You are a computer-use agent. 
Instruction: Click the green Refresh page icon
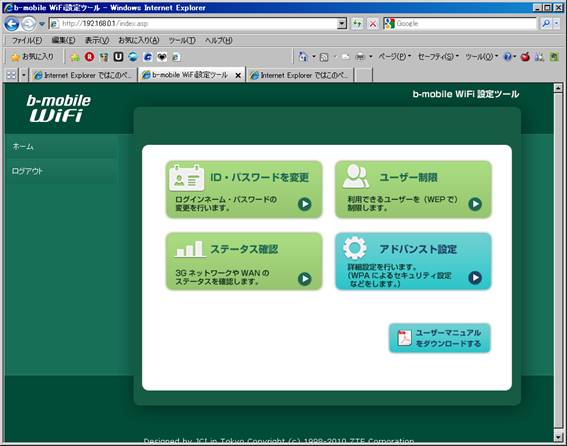coord(357,24)
